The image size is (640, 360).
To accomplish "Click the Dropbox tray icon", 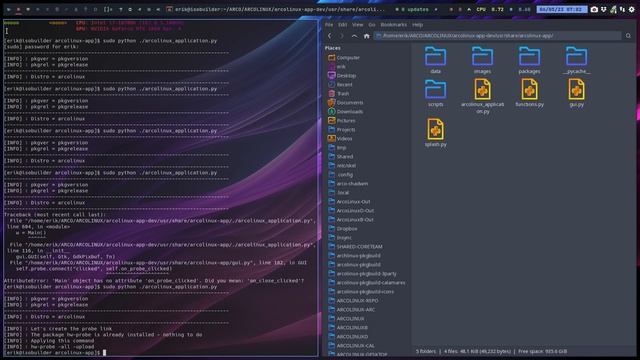I will pyautogui.click(x=604, y=9).
